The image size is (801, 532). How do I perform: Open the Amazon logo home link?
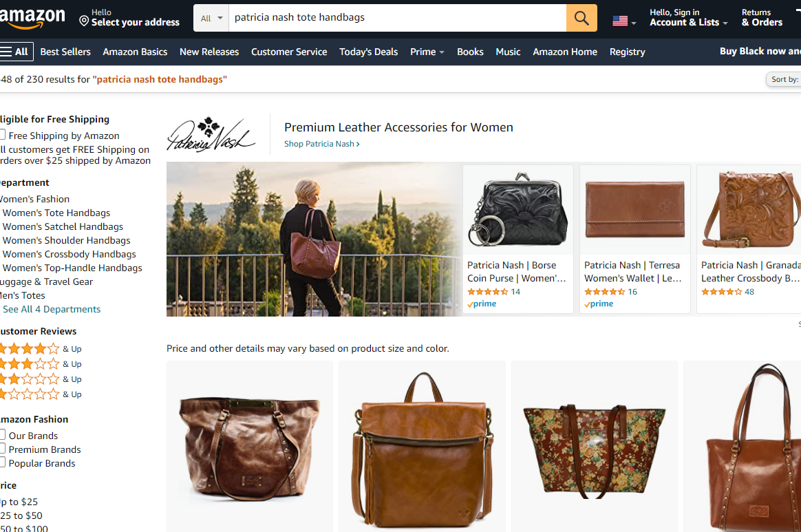pyautogui.click(x=32, y=18)
